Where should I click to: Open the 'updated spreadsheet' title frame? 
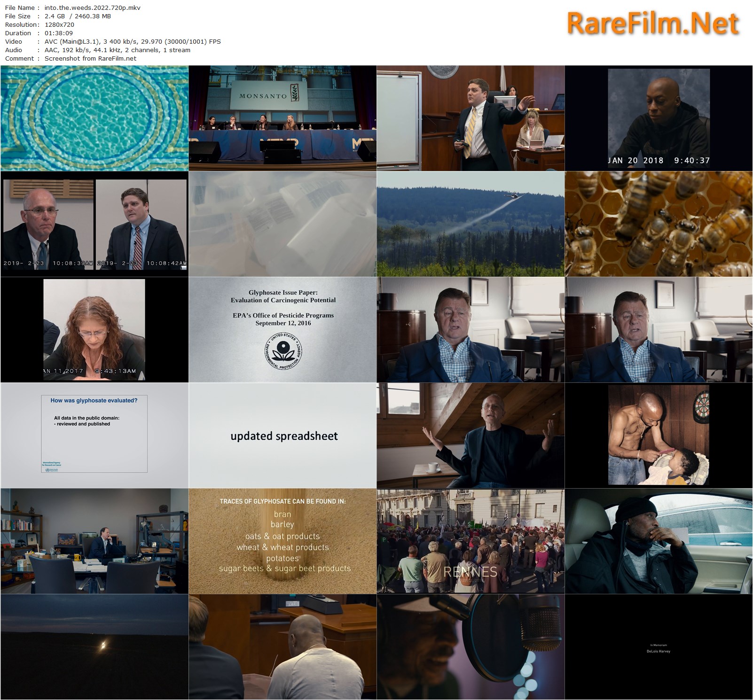[x=282, y=435]
